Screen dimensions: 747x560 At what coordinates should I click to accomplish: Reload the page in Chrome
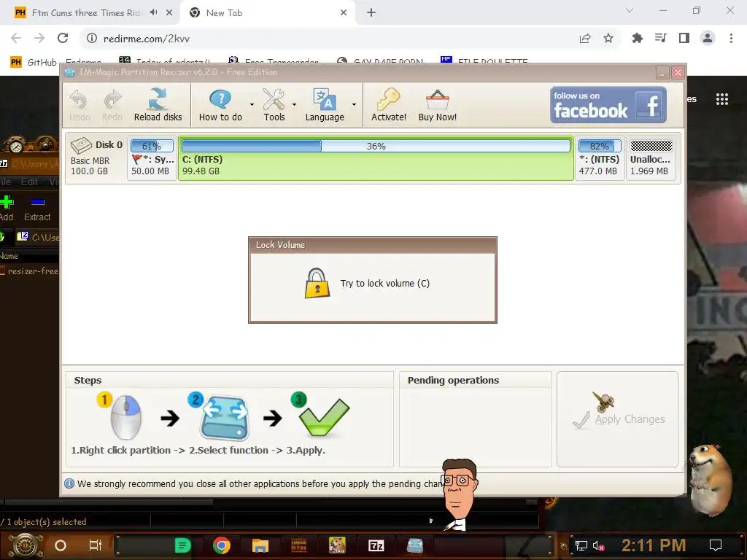coord(63,38)
